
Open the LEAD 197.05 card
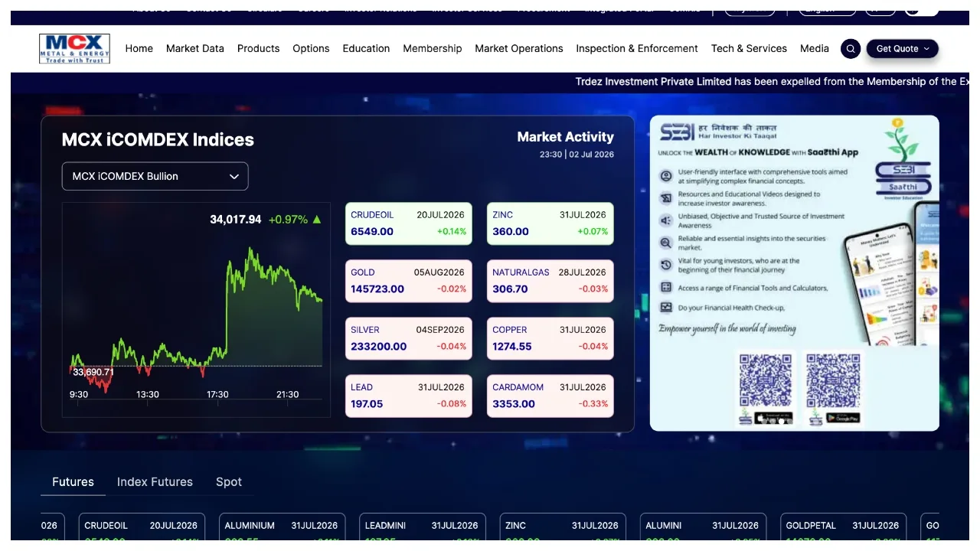[409, 396]
